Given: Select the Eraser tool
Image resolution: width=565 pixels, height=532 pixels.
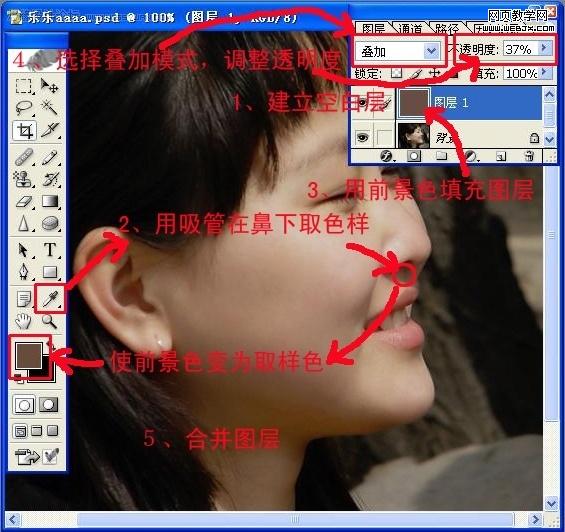Looking at the screenshot, I should tap(24, 201).
